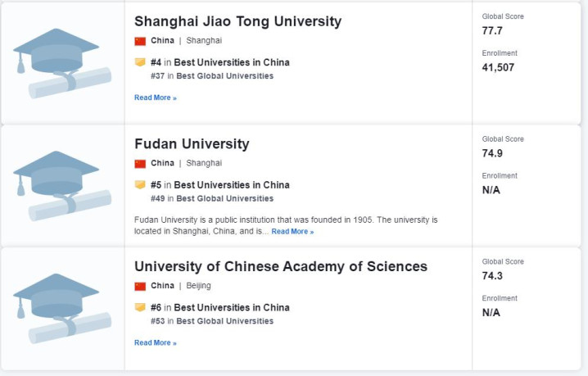This screenshot has height=376, width=588.
Task: Open #6 in Best Universities in China
Action: pyautogui.click(x=220, y=308)
